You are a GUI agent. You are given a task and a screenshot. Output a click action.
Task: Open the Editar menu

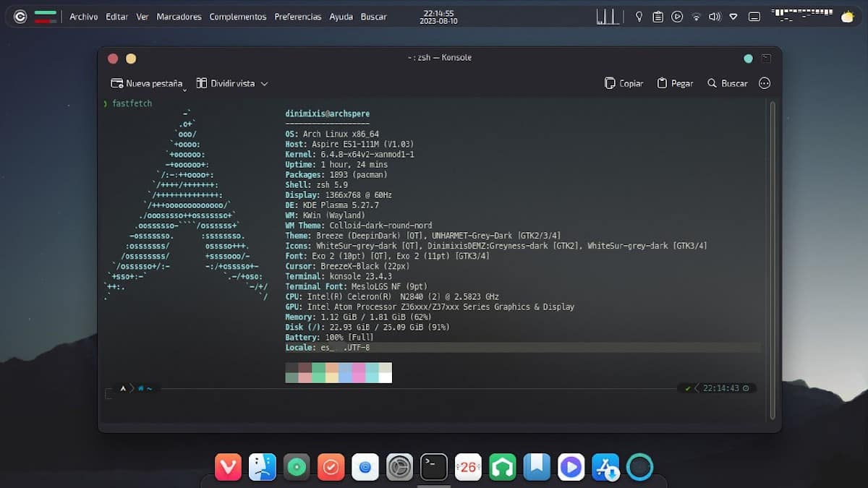(x=117, y=17)
